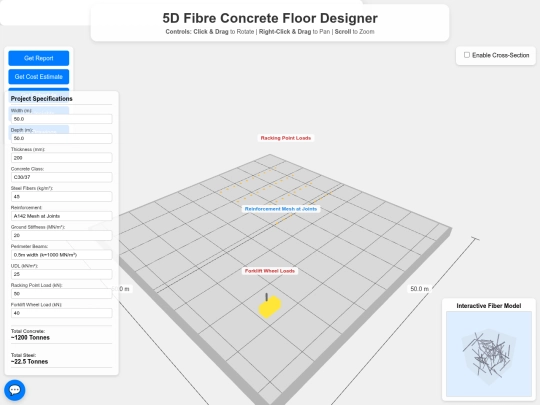
Task: Click the Thickness input field
Action: point(62,158)
